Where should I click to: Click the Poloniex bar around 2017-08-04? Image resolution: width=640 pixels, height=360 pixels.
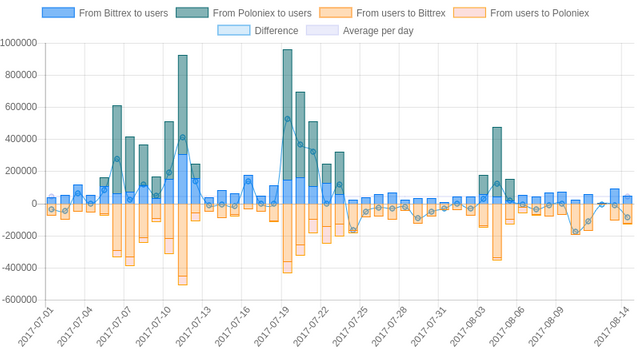(497, 162)
